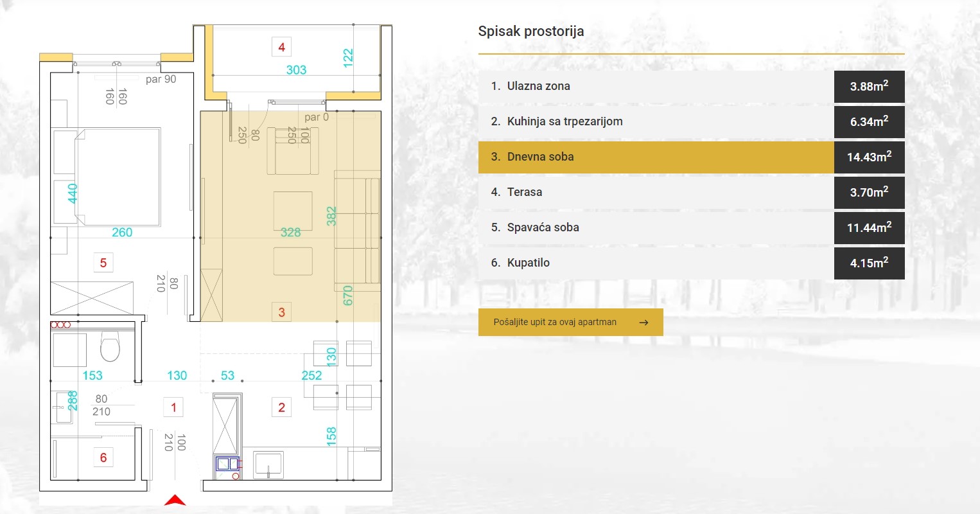Click the 11.44m² area value

[869, 228]
